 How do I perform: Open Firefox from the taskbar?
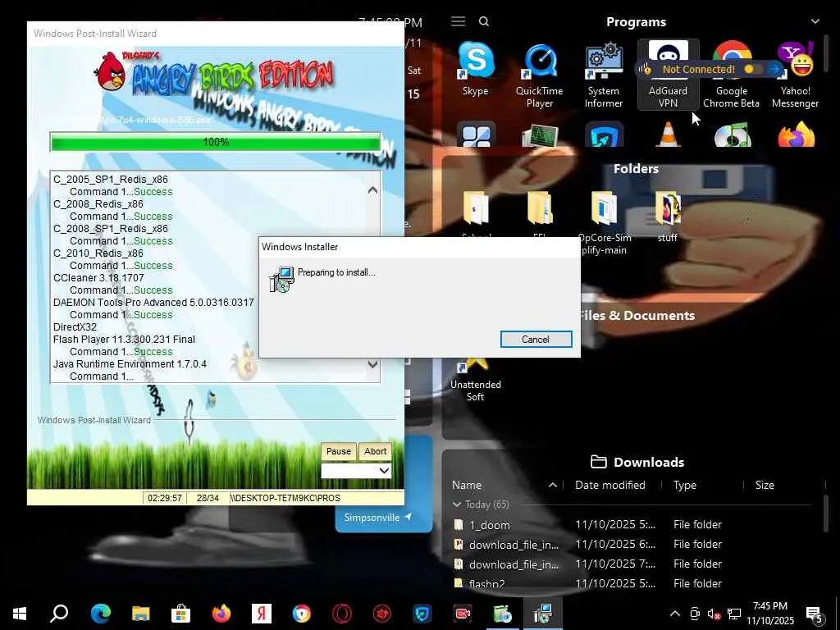pos(221,613)
